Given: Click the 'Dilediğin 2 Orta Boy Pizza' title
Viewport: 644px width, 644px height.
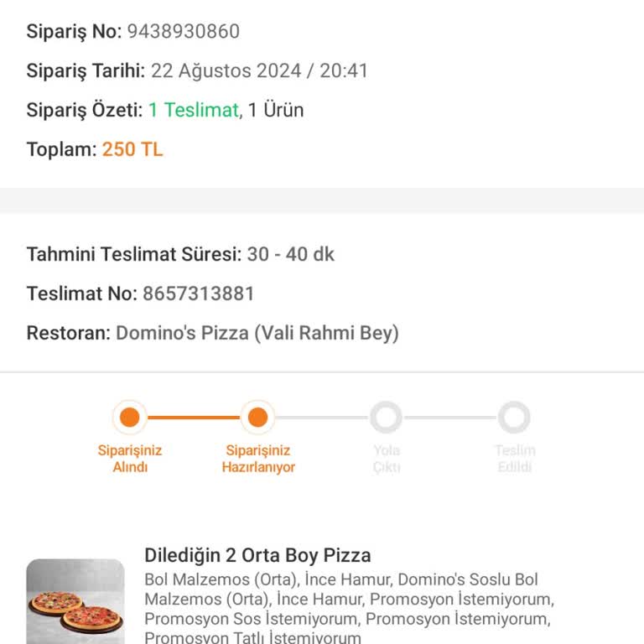Looking at the screenshot, I should coord(257,555).
